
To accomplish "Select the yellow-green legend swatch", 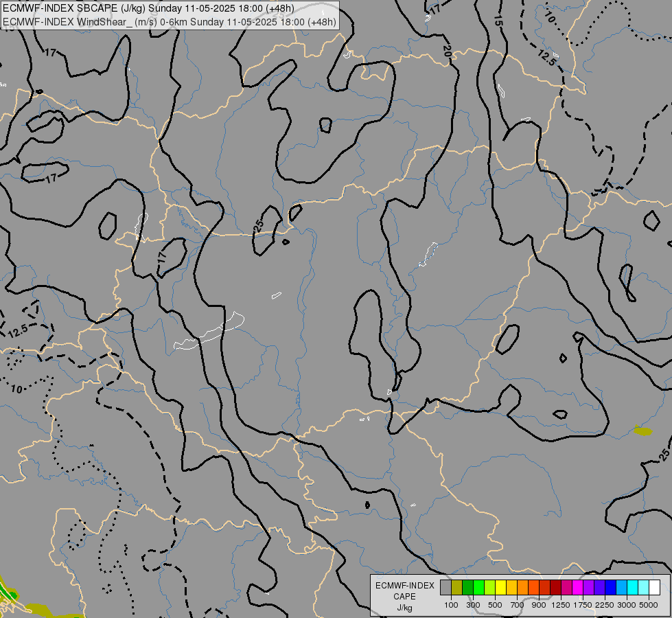I will point(489,588).
